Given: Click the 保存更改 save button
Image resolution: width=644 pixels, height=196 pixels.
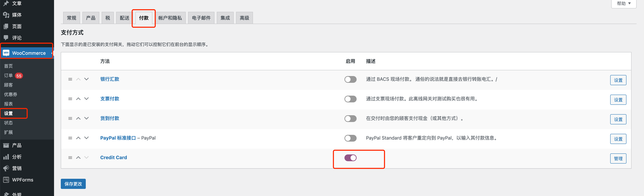Looking at the screenshot, I should (x=73, y=184).
